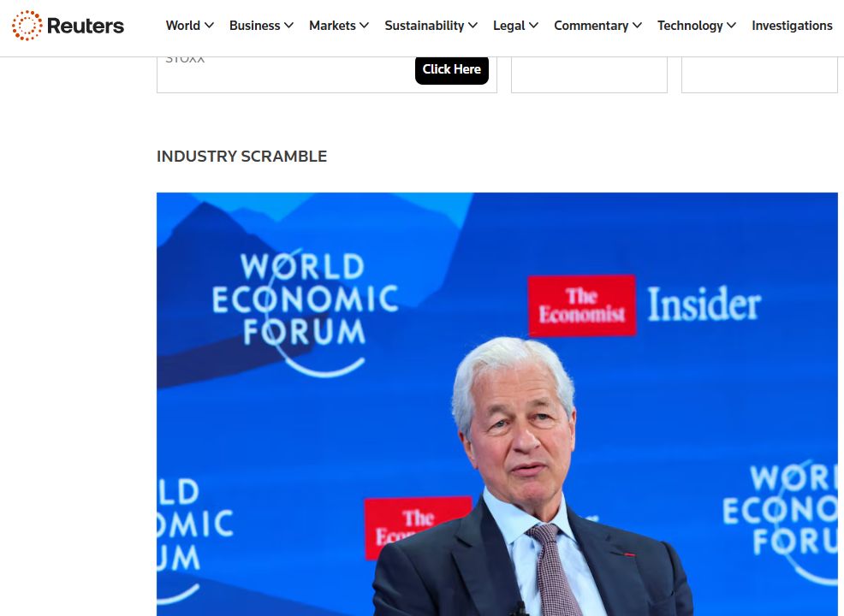
Task: Open the World menu label
Action: pyautogui.click(x=182, y=26)
